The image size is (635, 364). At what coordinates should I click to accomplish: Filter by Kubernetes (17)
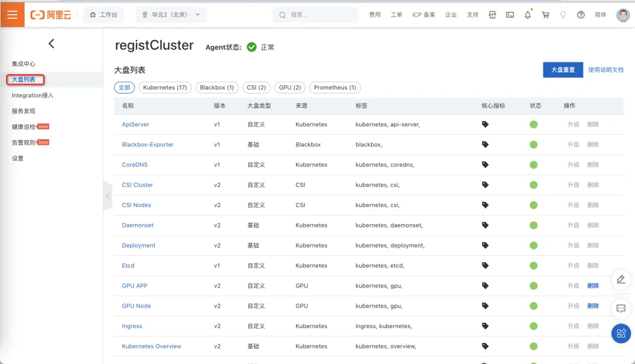pyautogui.click(x=165, y=88)
